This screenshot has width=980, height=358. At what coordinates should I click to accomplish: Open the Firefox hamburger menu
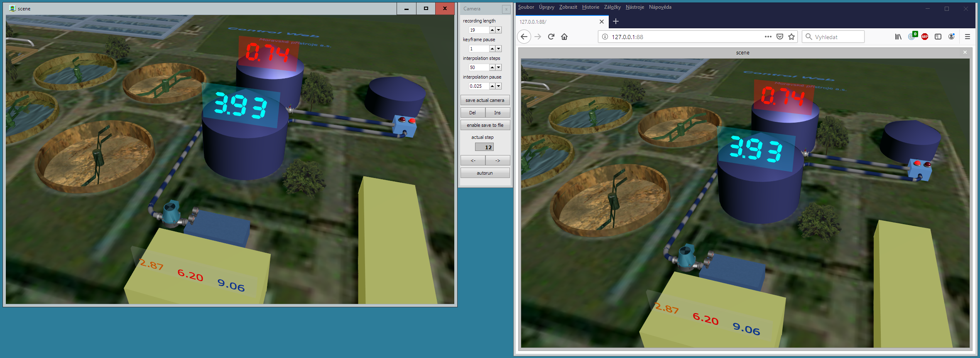click(x=968, y=37)
